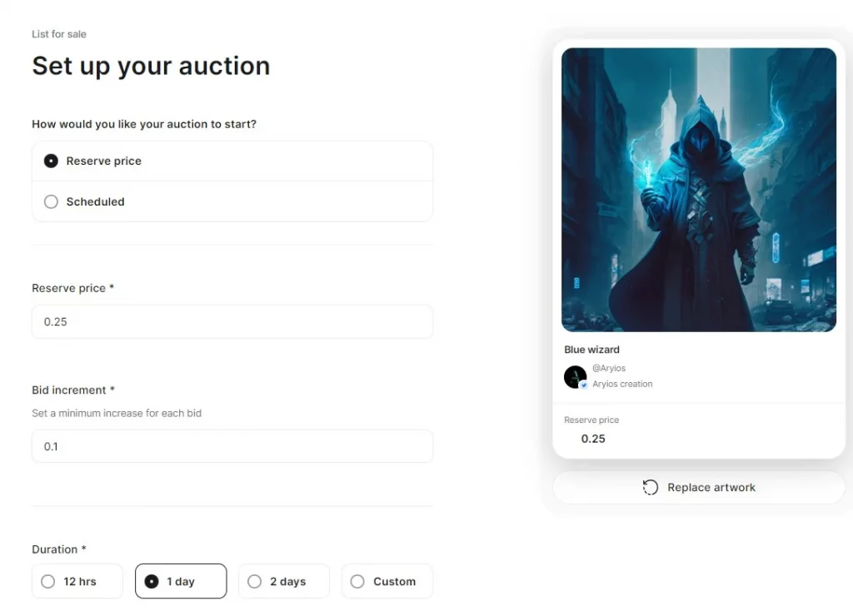Select the Reserve price radio option

51,161
